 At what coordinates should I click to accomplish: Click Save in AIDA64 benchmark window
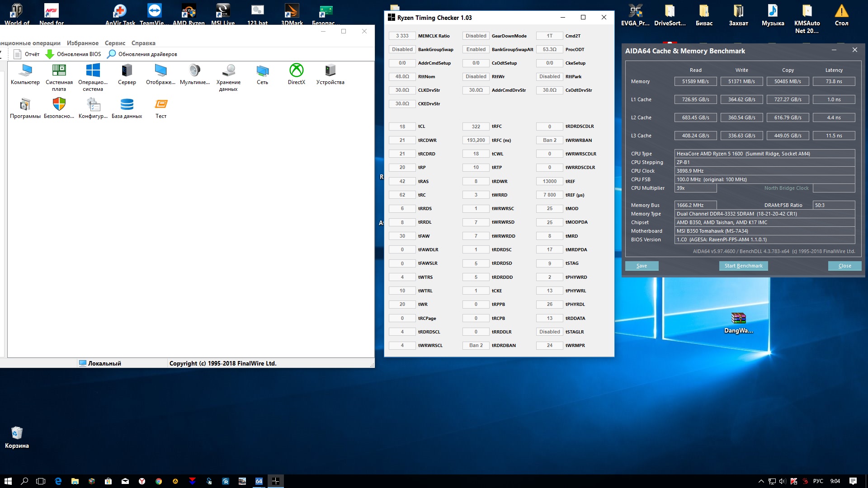tap(642, 266)
